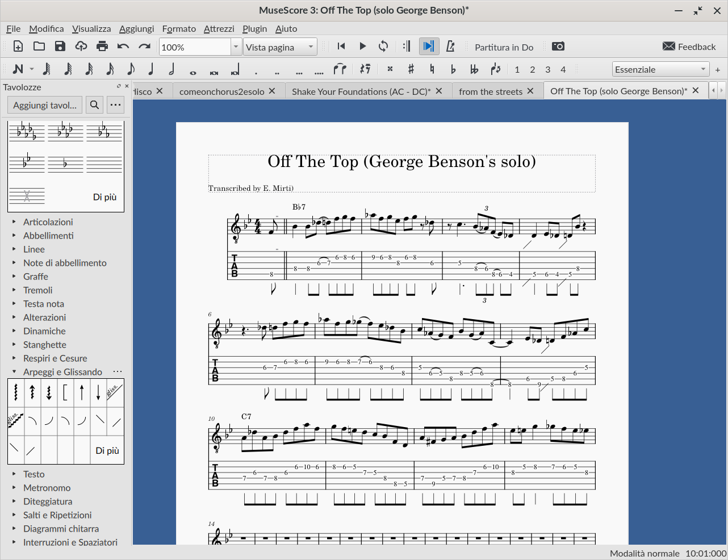The width and height of the screenshot is (728, 560).
Task: Click the flat accidental icon
Action: 453,69
